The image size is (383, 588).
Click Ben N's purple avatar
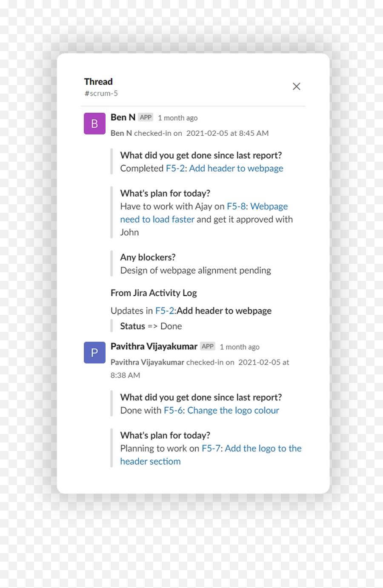pyautogui.click(x=94, y=123)
